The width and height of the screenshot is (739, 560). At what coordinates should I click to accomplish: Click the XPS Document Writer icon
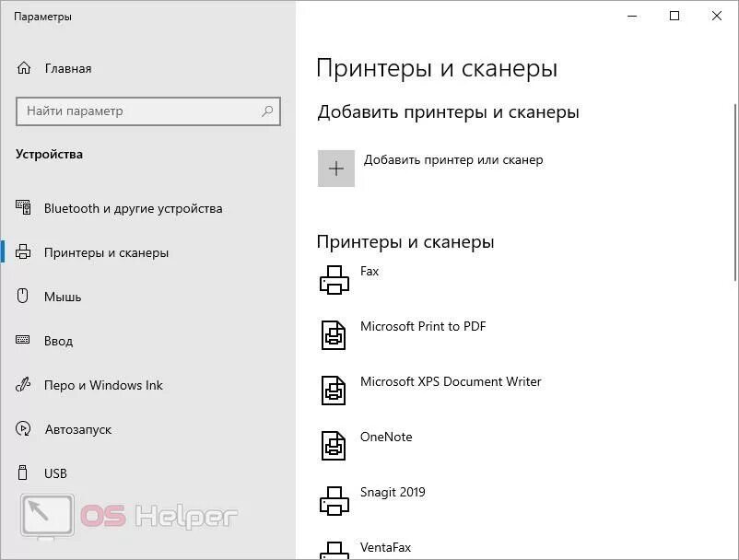(334, 390)
